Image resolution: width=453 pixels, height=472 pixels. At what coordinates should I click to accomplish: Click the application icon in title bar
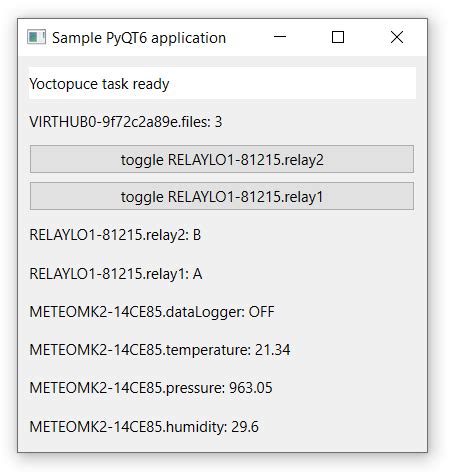[36, 37]
